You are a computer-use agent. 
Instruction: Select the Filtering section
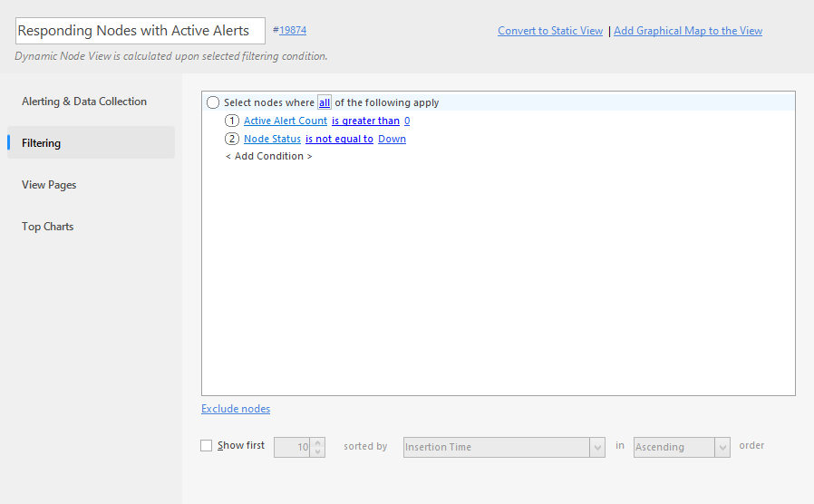tap(91, 142)
